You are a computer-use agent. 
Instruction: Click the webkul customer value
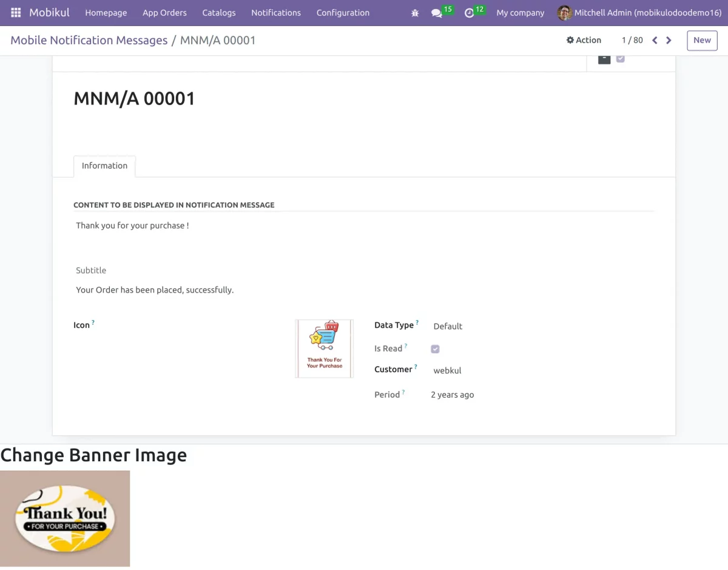click(x=447, y=370)
